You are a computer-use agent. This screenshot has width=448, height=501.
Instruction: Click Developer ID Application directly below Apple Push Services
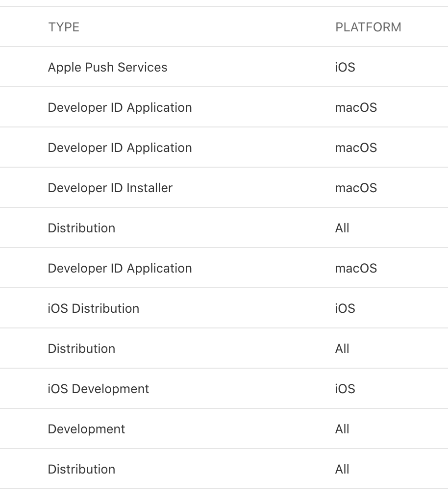pyautogui.click(x=120, y=107)
